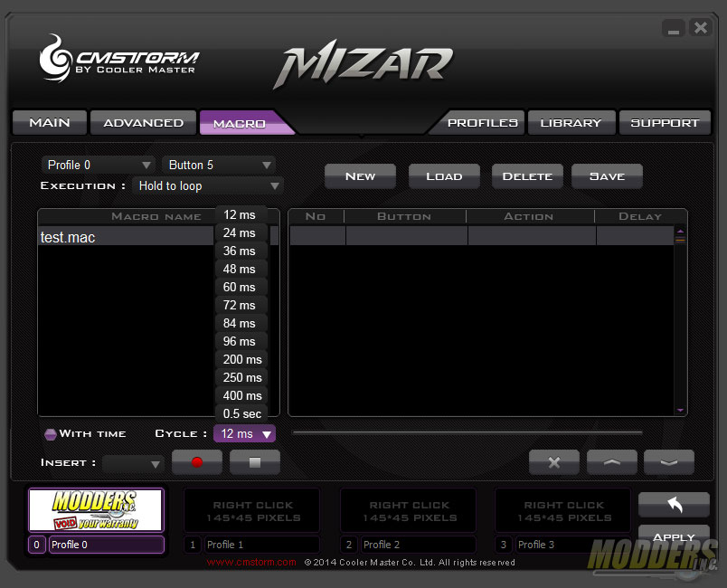
Task: Close the Mizar software window
Action: (701, 28)
